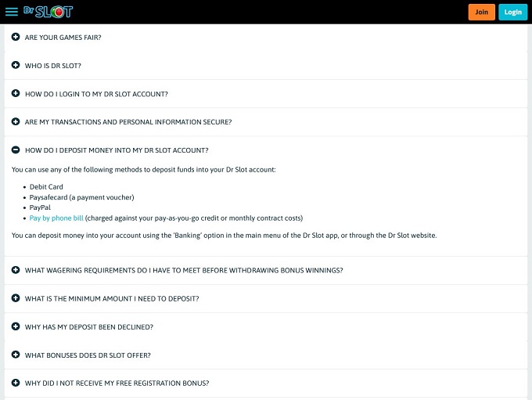Click plus icon beside minimum deposit question
The image size is (532, 400).
[x=16, y=298]
